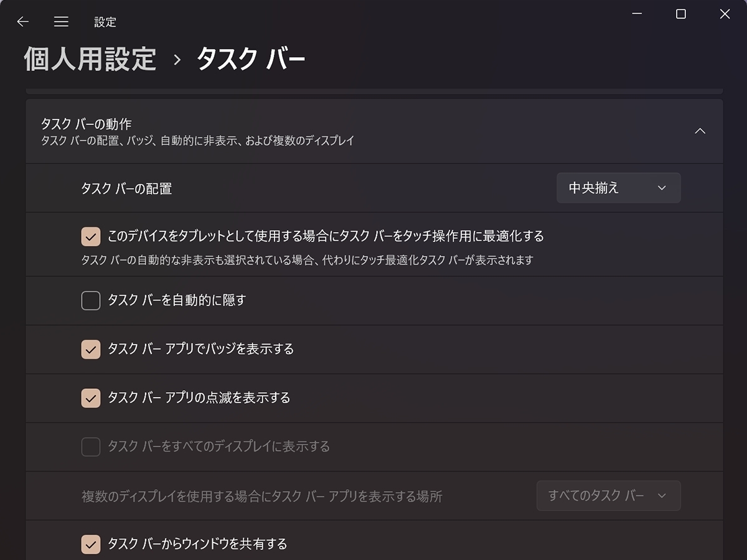Toggle タスク バー アプリでバッジを表示する checkbox
Viewport: 747px width, 560px height.
(x=91, y=349)
